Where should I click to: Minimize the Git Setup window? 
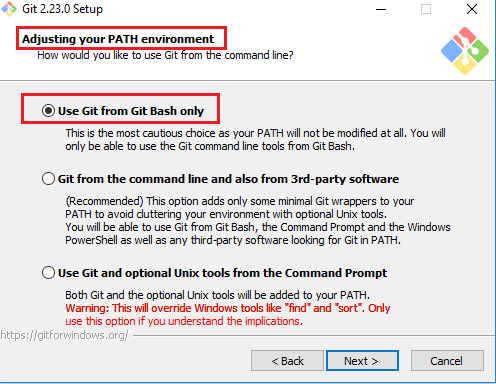point(381,9)
